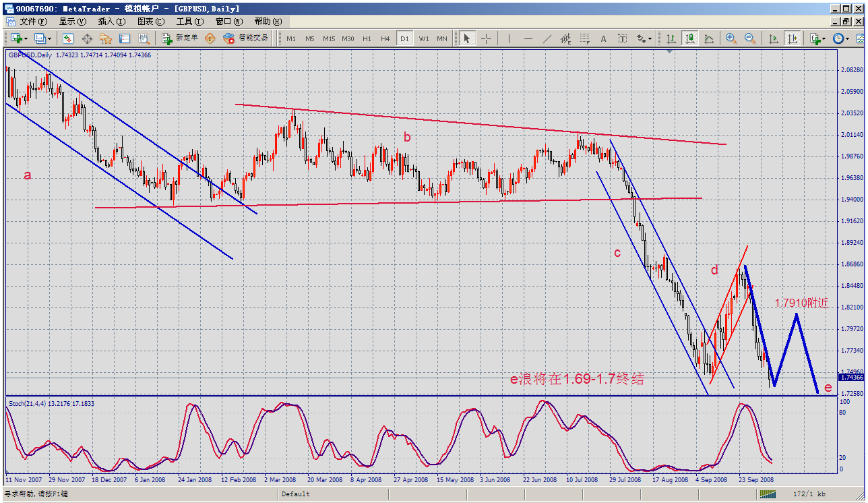The width and height of the screenshot is (868, 503).
Task: Open the Strategy Tester icon
Action: pyautogui.click(x=144, y=38)
